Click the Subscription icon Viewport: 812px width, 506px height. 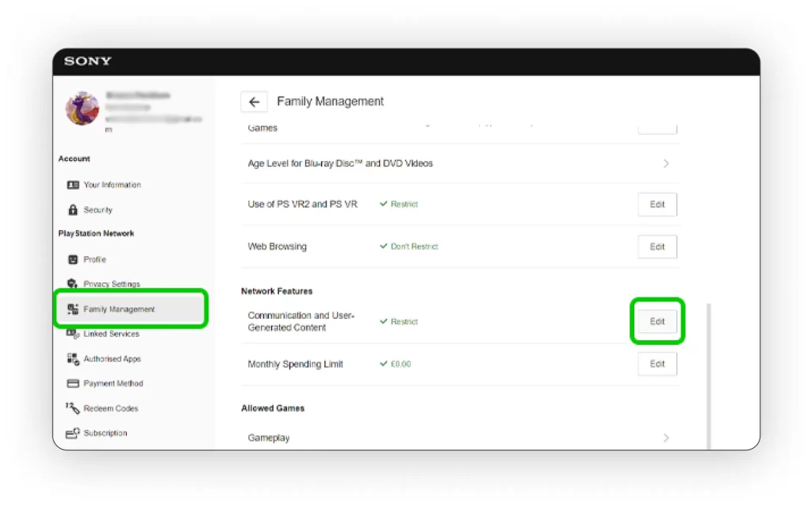tap(73, 433)
